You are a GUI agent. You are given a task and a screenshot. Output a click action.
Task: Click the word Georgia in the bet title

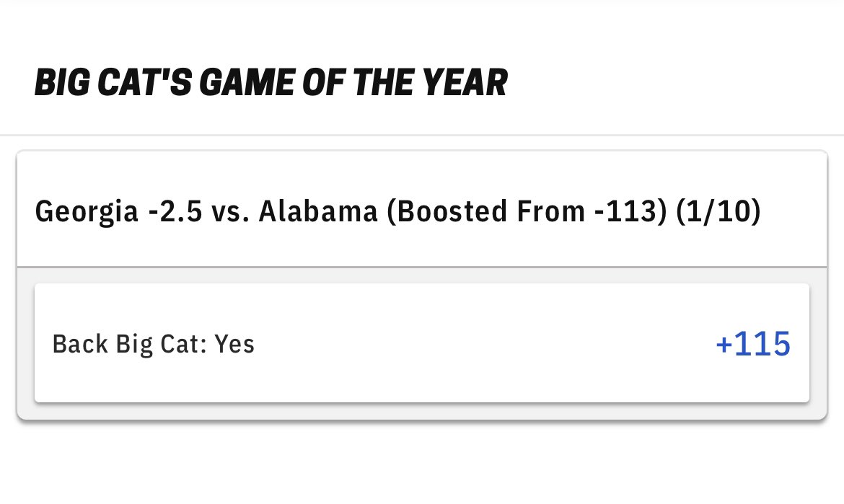click(87, 211)
